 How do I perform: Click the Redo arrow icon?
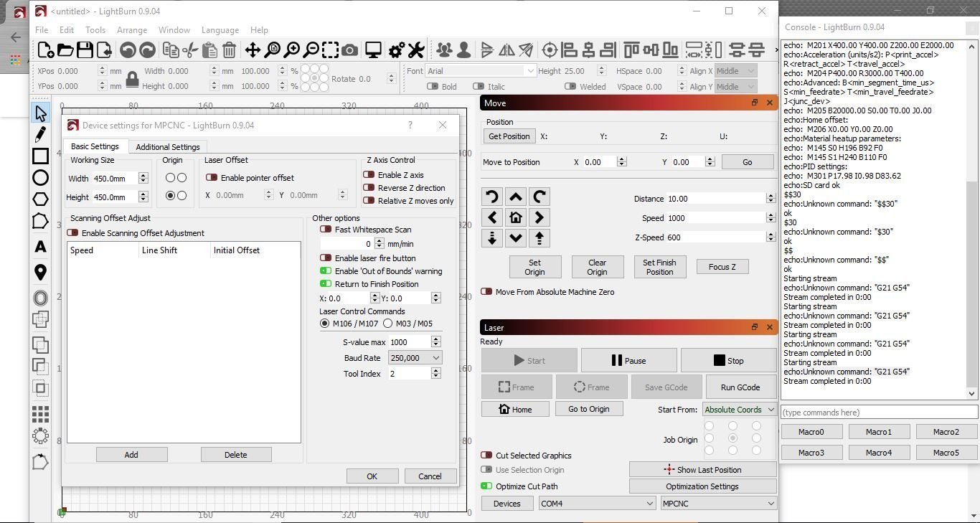tap(147, 50)
